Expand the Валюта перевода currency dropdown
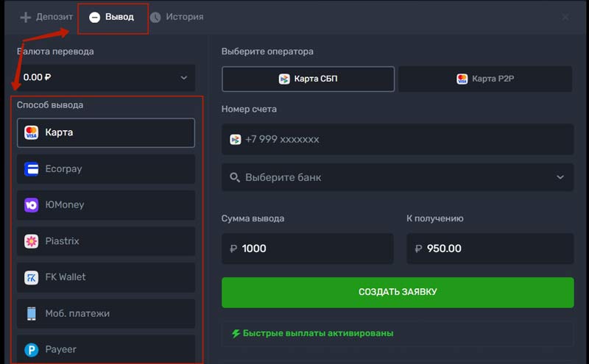This screenshot has width=589, height=364. (106, 77)
